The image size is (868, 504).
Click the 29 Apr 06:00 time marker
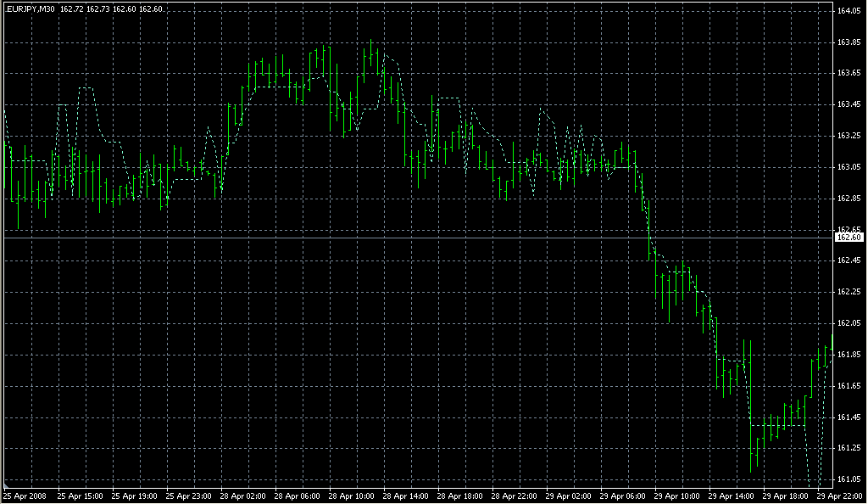click(x=625, y=495)
